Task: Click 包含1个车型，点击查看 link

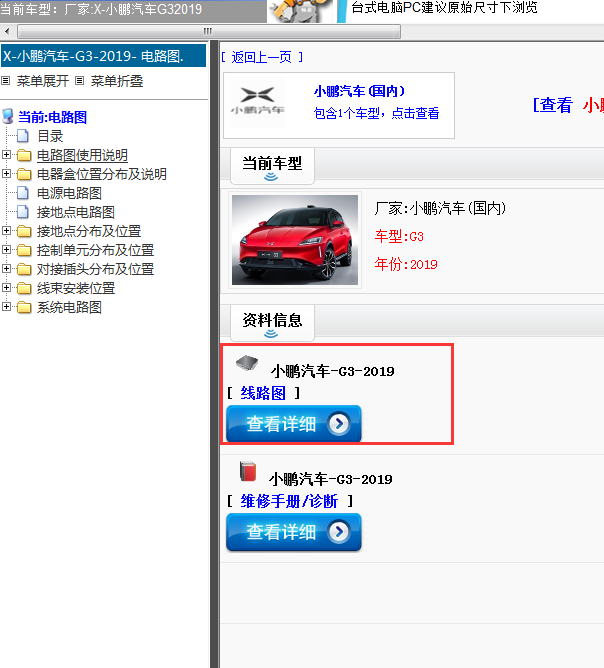Action: tap(376, 113)
